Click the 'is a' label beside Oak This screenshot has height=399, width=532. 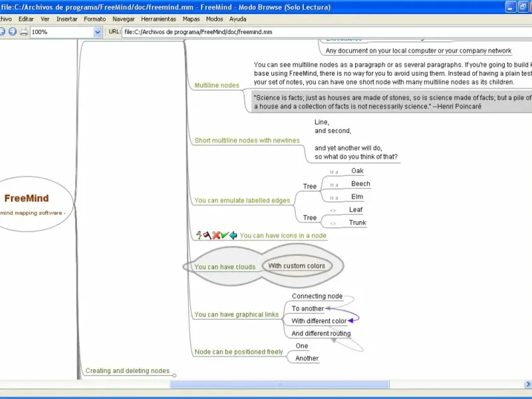pyautogui.click(x=334, y=172)
